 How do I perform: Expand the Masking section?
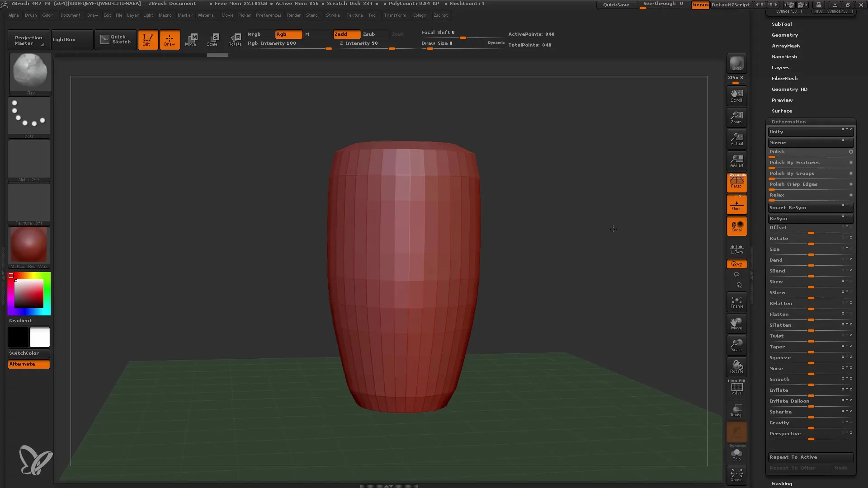point(782,483)
